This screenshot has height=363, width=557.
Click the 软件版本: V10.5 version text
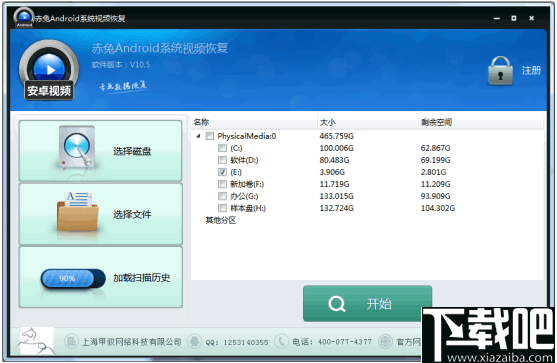point(121,65)
